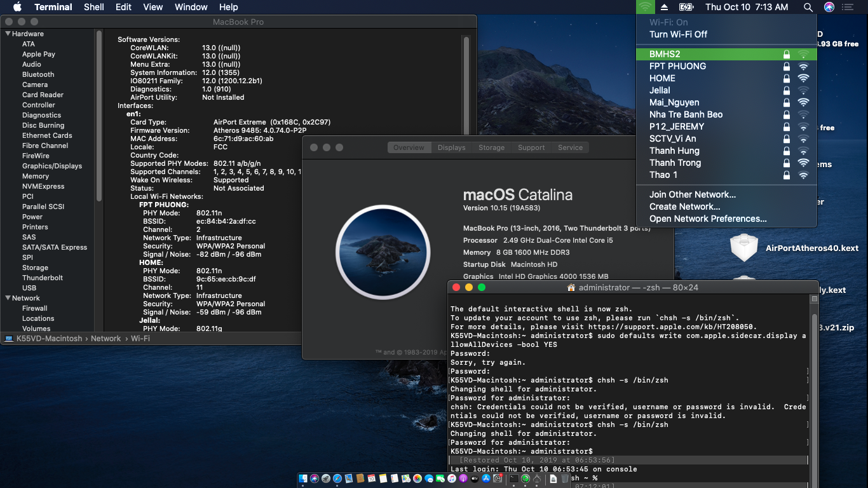Open the Shell menu
The width and height of the screenshot is (868, 488).
coord(94,7)
